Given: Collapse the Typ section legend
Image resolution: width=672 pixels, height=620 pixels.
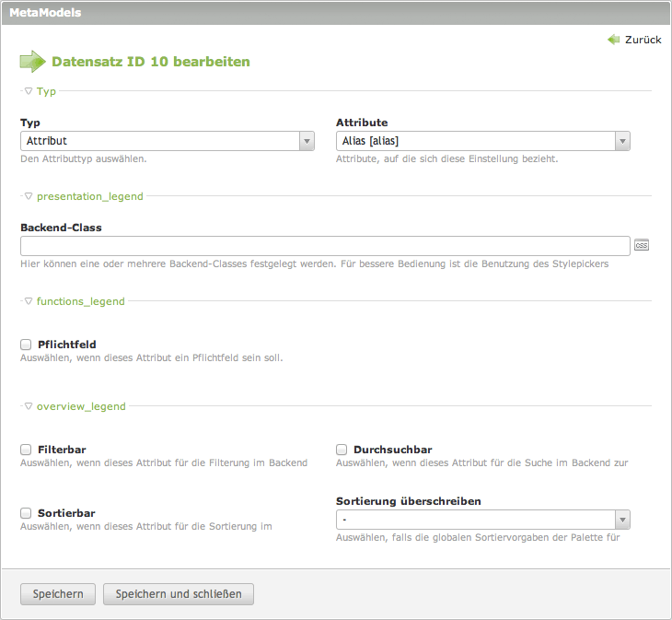Looking at the screenshot, I should click(41, 91).
